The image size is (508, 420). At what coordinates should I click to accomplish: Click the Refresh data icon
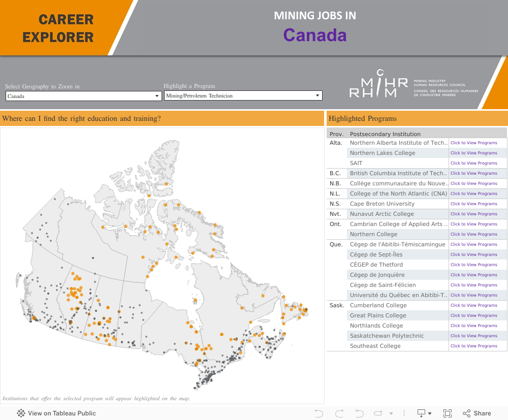click(x=378, y=413)
